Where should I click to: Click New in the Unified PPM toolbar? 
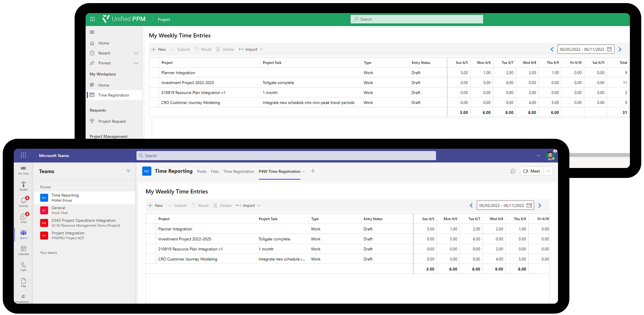pos(159,49)
